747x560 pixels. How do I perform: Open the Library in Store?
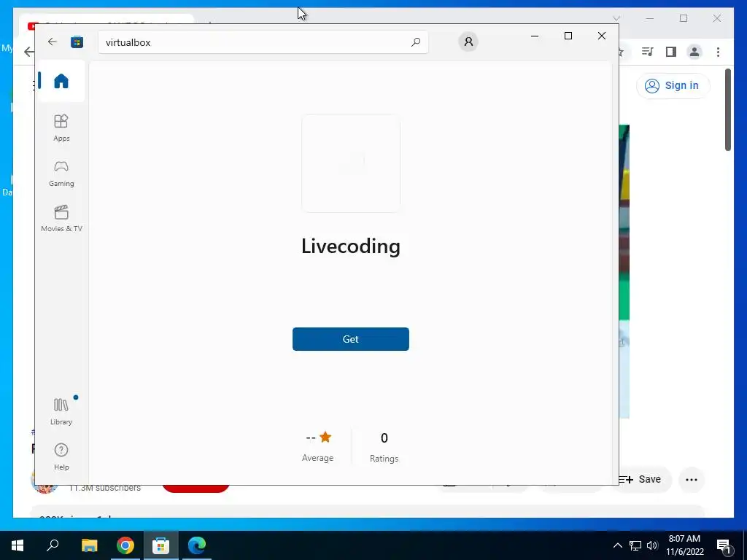click(61, 411)
